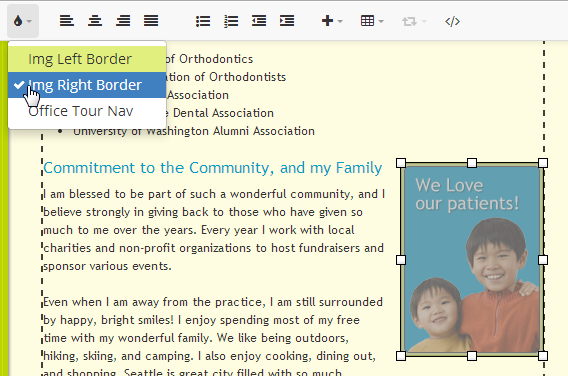The height and width of the screenshot is (376, 568).
Task: Center align the text
Action: [x=95, y=21]
